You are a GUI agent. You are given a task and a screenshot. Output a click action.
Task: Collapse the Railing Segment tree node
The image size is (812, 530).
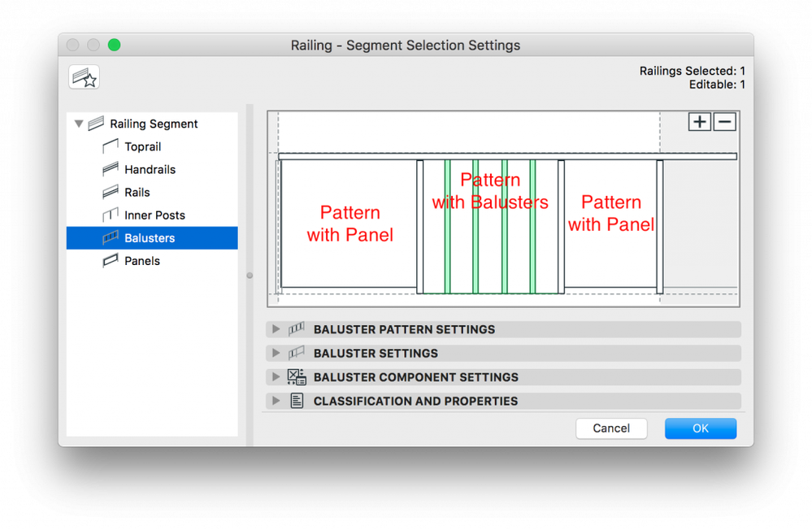(79, 124)
